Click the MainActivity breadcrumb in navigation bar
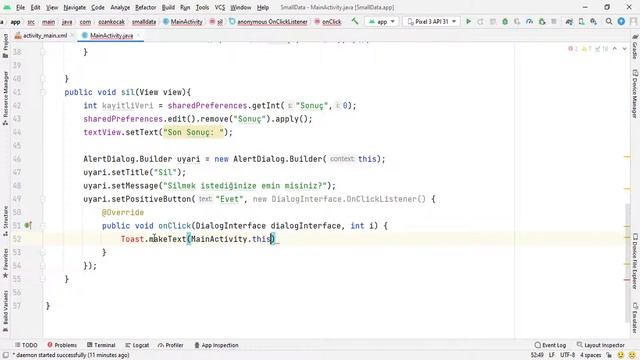The height and width of the screenshot is (360, 640). click(183, 22)
